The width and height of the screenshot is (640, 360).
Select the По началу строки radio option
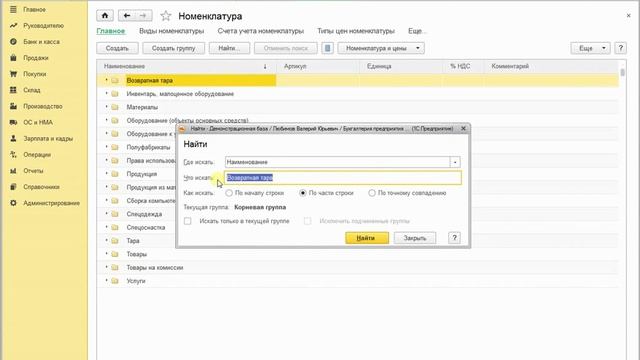point(229,193)
